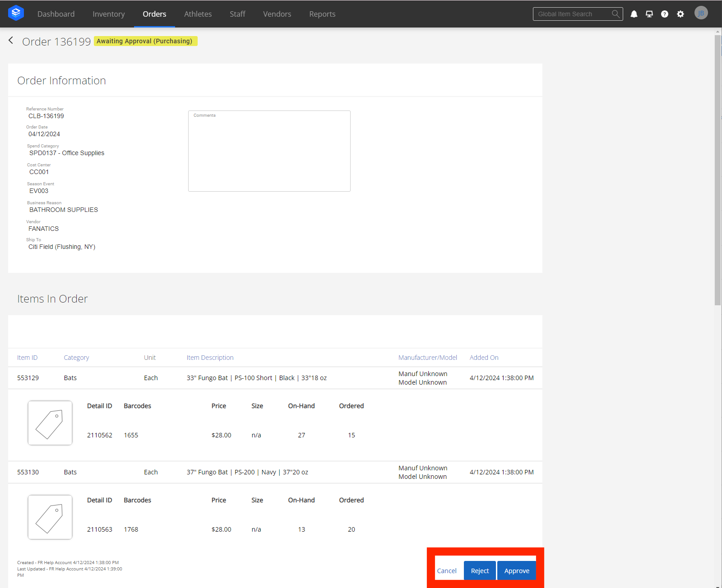Screen dimensions: 722x588
Task: Go back using the left arrow
Action: 11,41
